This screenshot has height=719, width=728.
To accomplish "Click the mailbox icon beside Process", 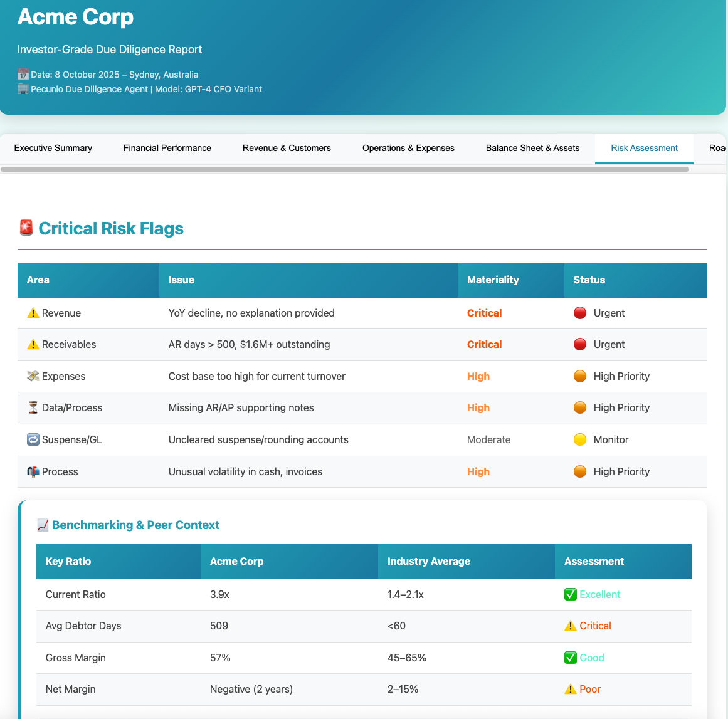I will pyautogui.click(x=33, y=472).
